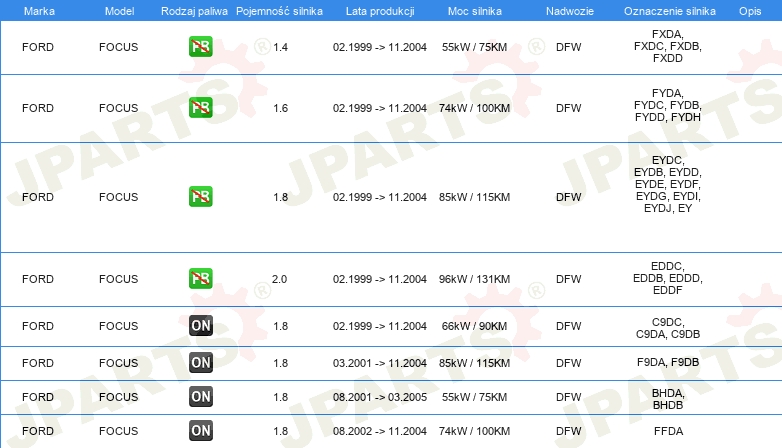Click the Marka column header
The width and height of the screenshot is (782, 448).
click(39, 11)
